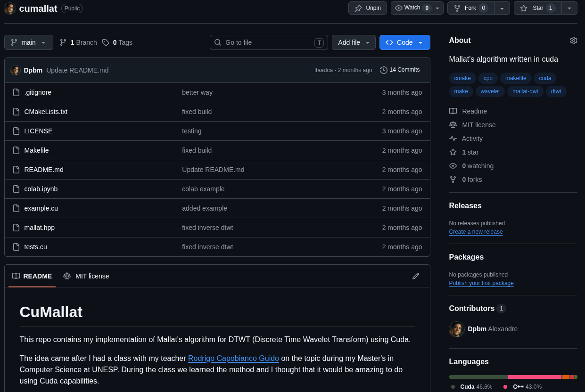Switch to the MIT license tab
Viewport: 585px width, 392px height.
tap(86, 276)
